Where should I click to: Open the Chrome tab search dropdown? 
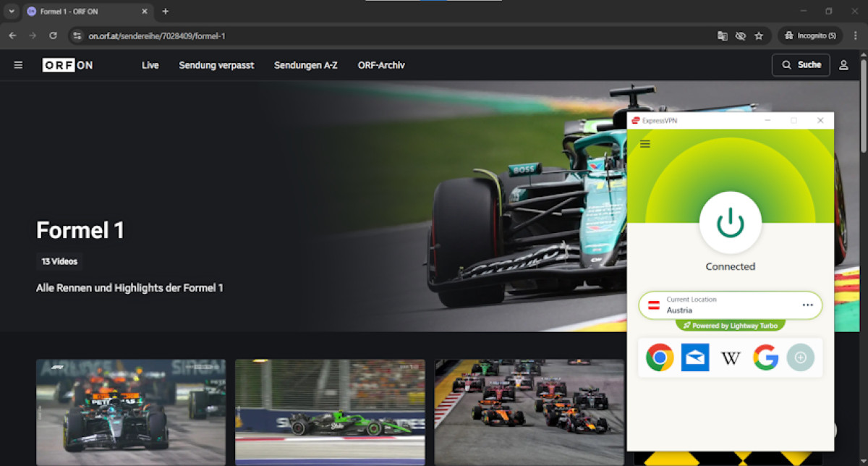[11, 12]
